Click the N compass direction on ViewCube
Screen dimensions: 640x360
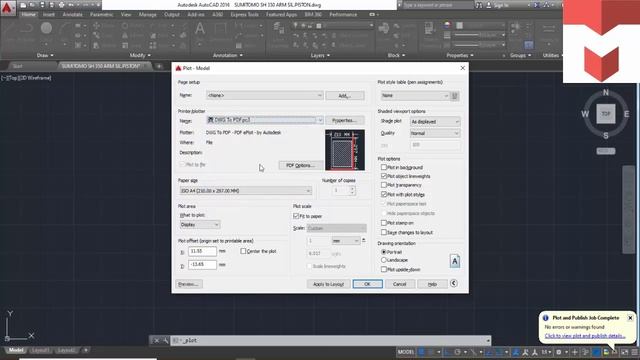click(x=606, y=93)
